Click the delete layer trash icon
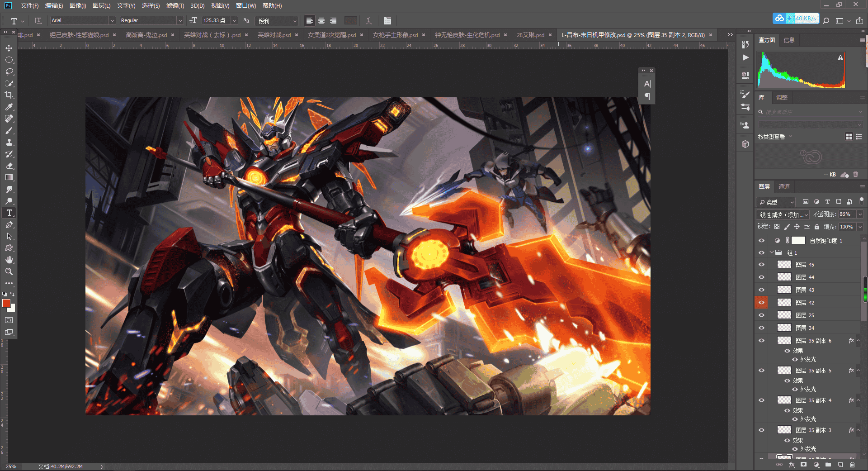This screenshot has width=868, height=471. click(852, 465)
